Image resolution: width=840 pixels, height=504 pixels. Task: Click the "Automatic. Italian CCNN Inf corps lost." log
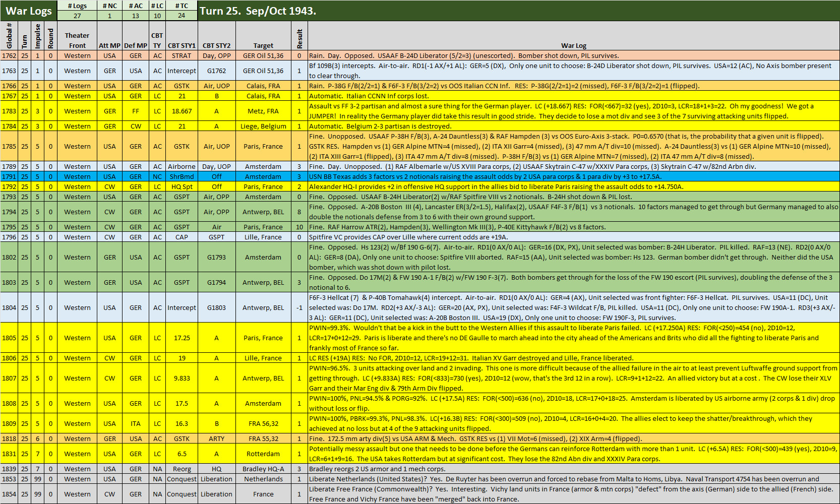[574, 96]
